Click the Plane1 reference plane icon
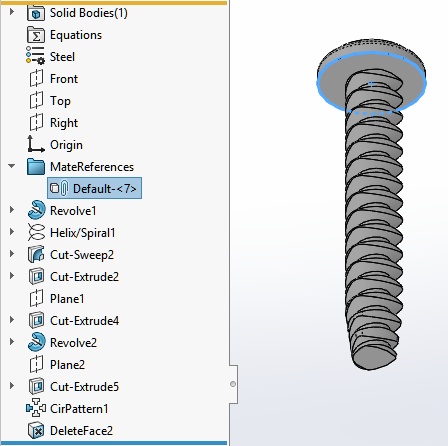The height and width of the screenshot is (446, 448). coord(36,298)
